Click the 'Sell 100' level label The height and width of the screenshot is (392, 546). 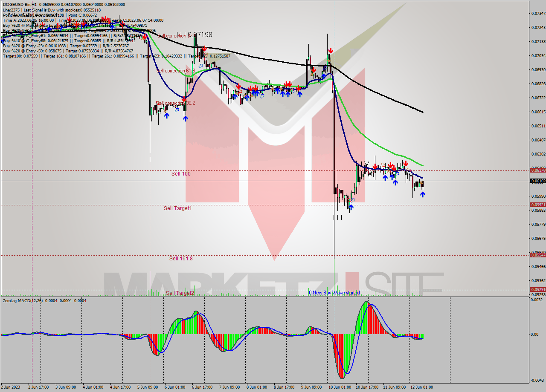pyautogui.click(x=181, y=174)
